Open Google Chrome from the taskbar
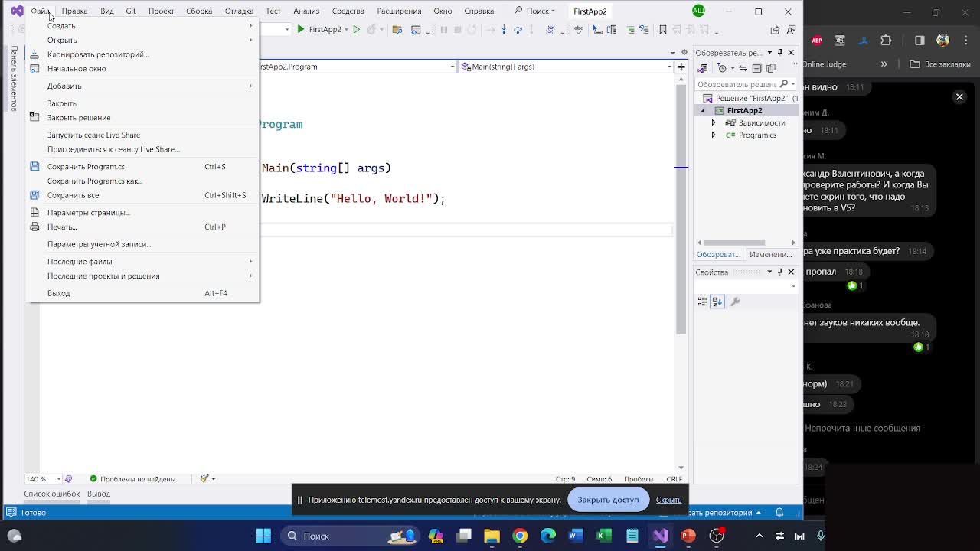 coord(520,536)
